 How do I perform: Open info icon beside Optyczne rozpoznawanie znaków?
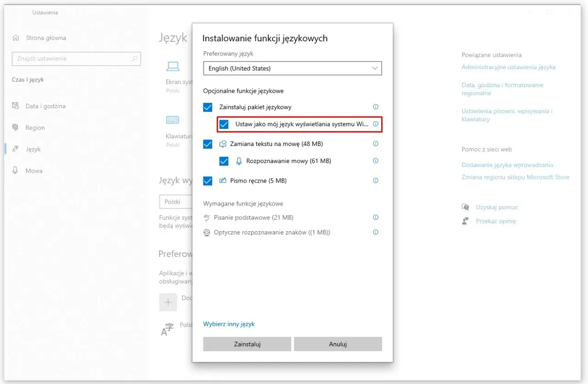tap(375, 232)
